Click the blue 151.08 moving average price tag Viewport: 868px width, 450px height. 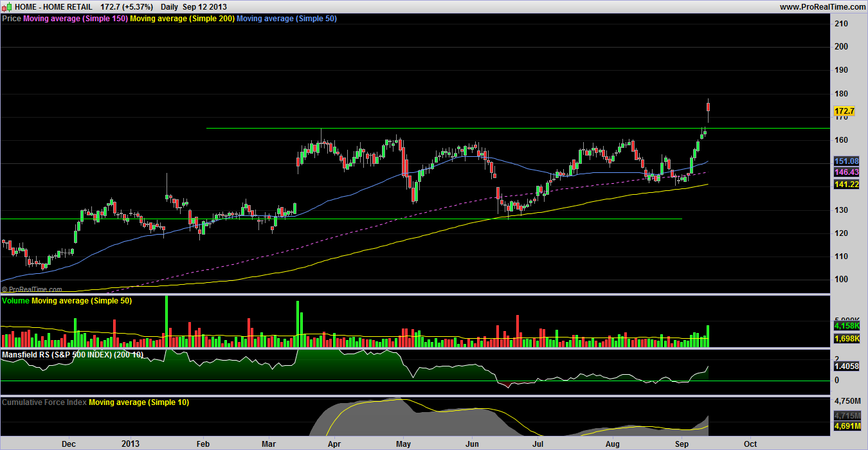click(846, 161)
